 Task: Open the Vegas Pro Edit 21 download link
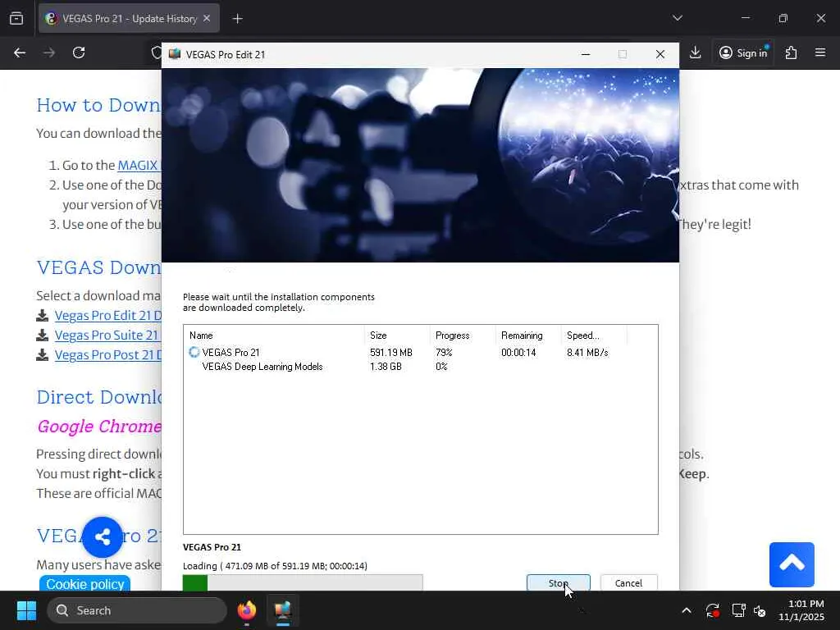tap(107, 316)
